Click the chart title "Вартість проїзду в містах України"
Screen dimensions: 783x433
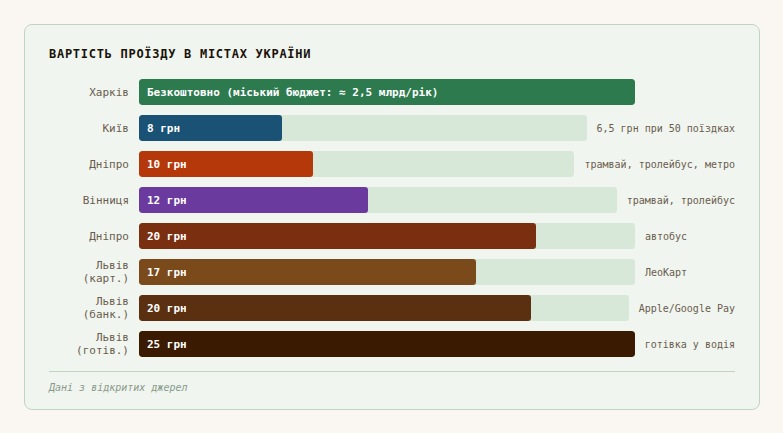180,54
